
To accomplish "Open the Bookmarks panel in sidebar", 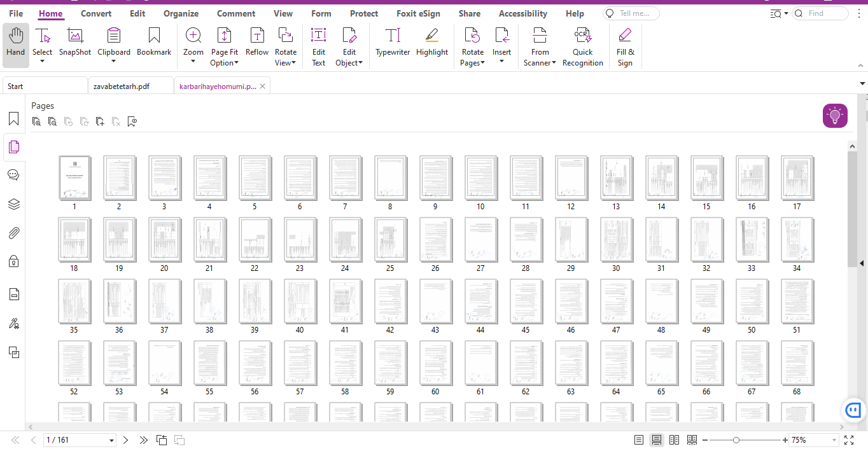I will [x=13, y=119].
